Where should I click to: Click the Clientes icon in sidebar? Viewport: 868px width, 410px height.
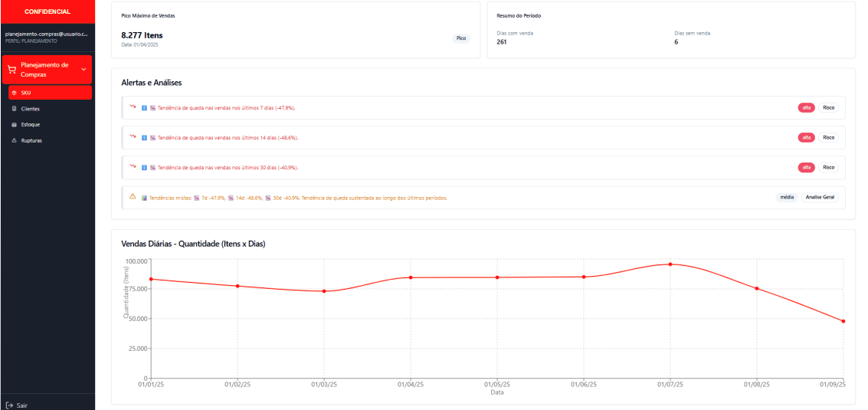15,109
